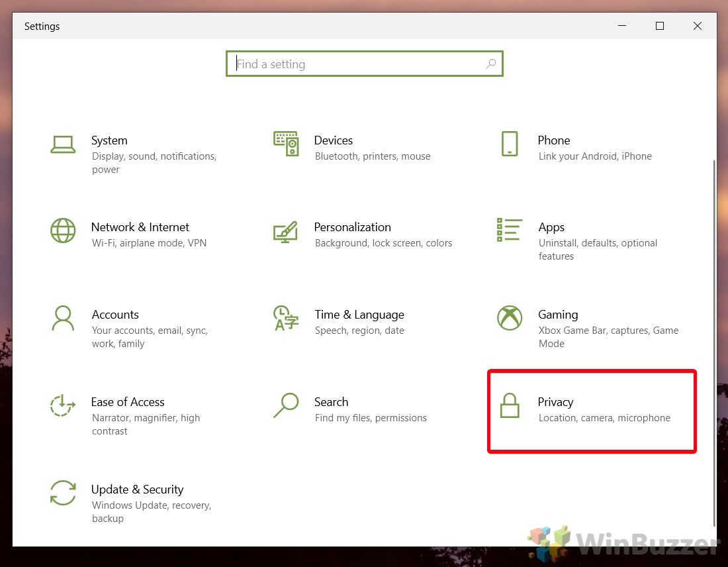
Task: Focus the Find a setting field
Action: coord(365,64)
